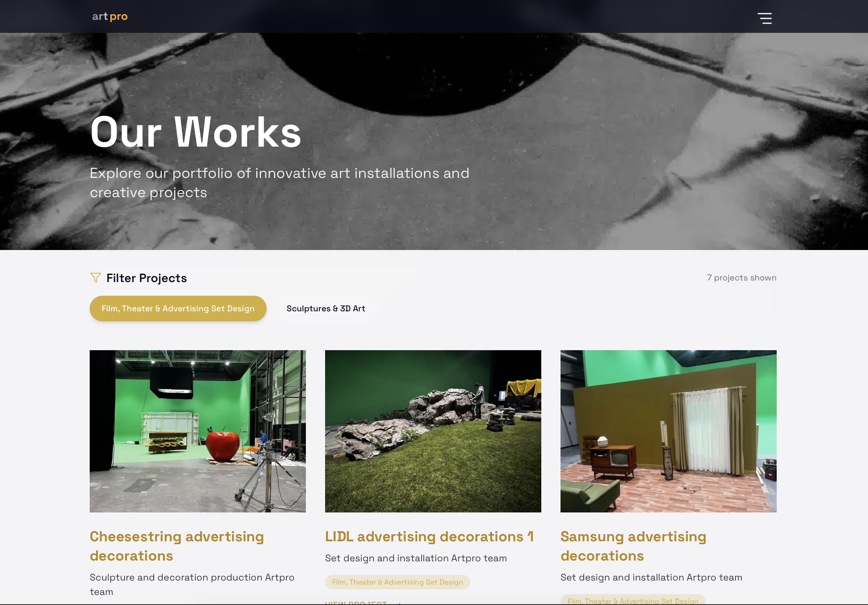The height and width of the screenshot is (605, 868).
Task: Click the Our Works heading
Action: pyautogui.click(x=196, y=132)
